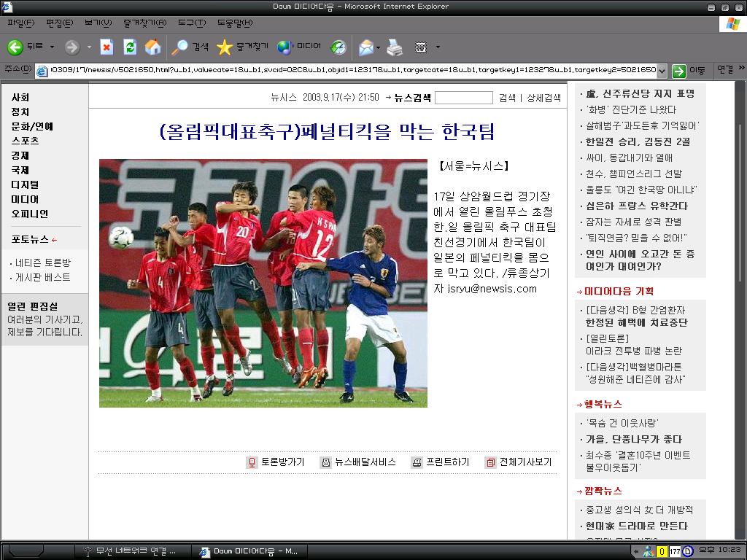Open the 도구(T) menu
Image resolution: width=747 pixels, height=560 pixels.
[x=192, y=23]
